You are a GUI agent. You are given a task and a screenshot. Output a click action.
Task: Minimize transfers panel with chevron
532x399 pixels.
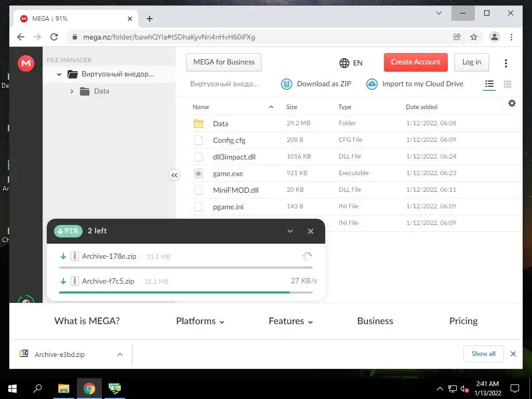[290, 231]
